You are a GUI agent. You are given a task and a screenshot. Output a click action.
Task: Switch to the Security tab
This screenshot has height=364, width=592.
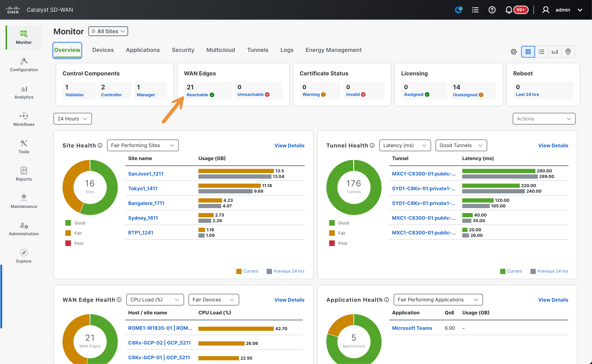point(183,50)
